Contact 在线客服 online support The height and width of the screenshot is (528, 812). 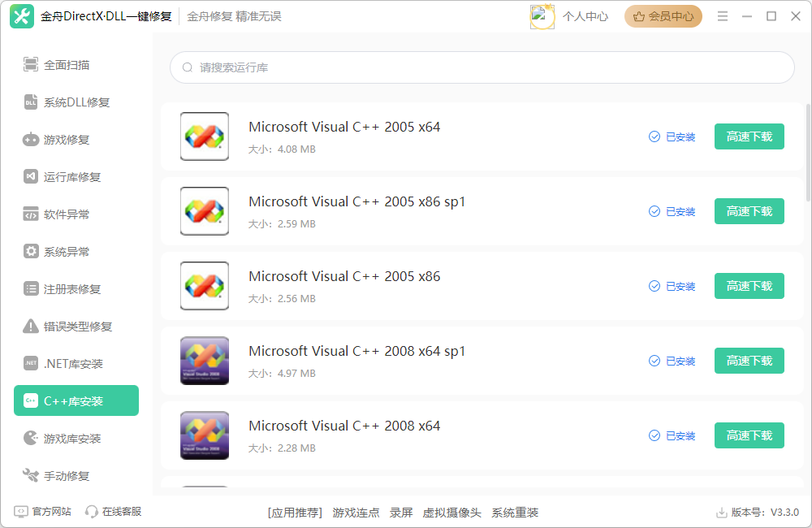pyautogui.click(x=121, y=512)
